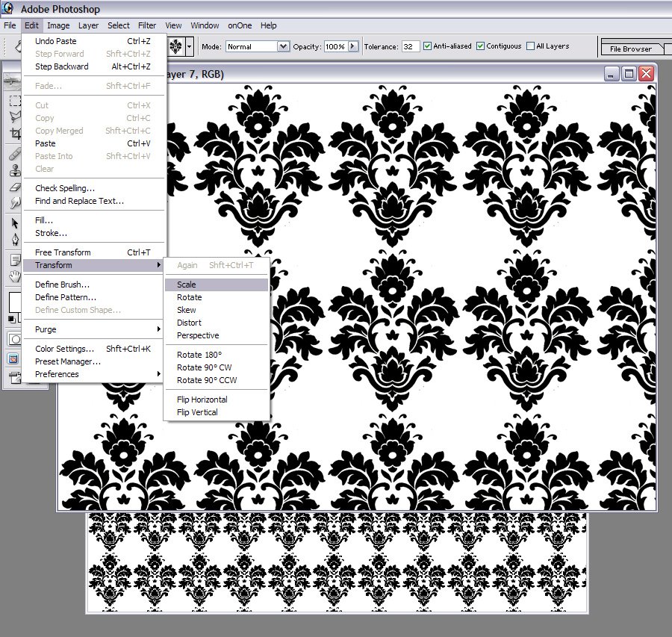Select the Clone Stamp tool
This screenshot has height=637, width=672.
coord(15,170)
